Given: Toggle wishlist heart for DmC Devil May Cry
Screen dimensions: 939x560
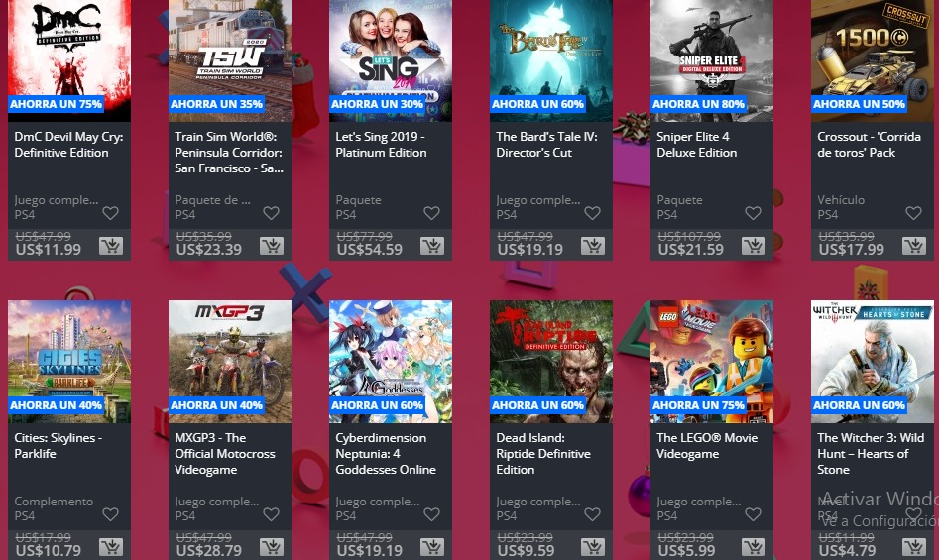Looking at the screenshot, I should tap(110, 213).
